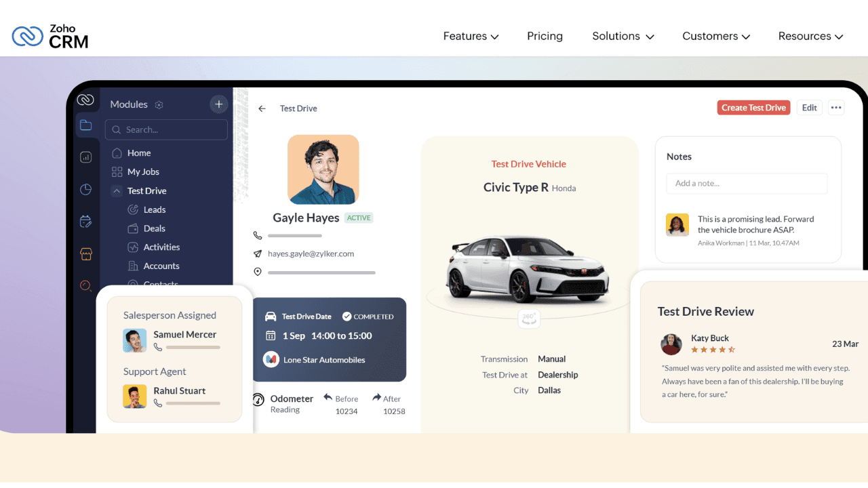Click the Samuel Mercer name
Viewport: 868px width, 488px height.
184,335
